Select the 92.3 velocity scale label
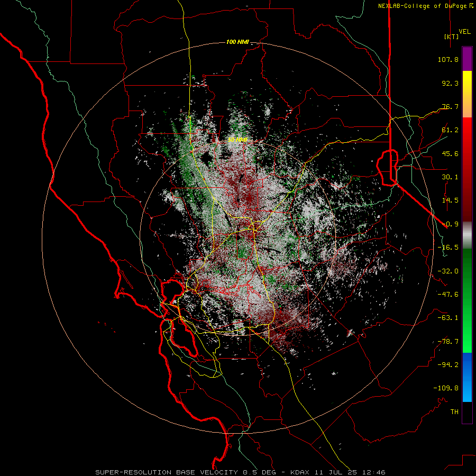 (x=450, y=83)
